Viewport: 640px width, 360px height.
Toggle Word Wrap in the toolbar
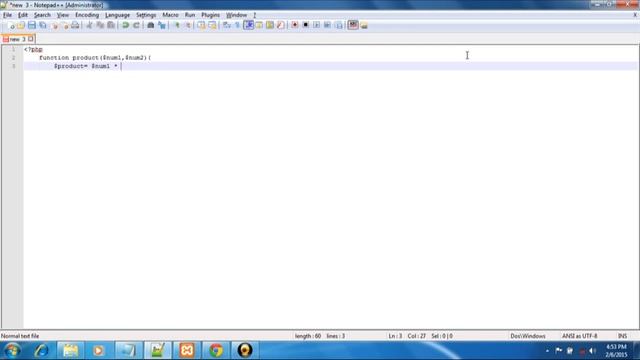pyautogui.click(x=227, y=25)
